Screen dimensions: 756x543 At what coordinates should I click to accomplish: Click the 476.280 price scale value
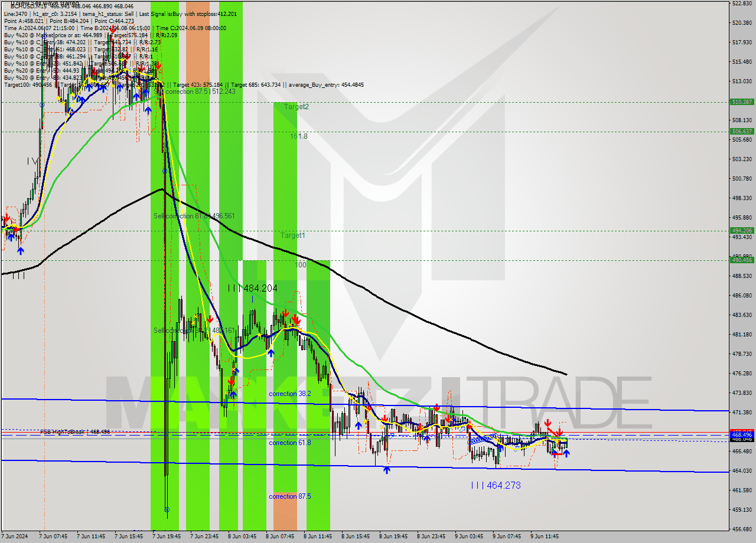pyautogui.click(x=742, y=373)
